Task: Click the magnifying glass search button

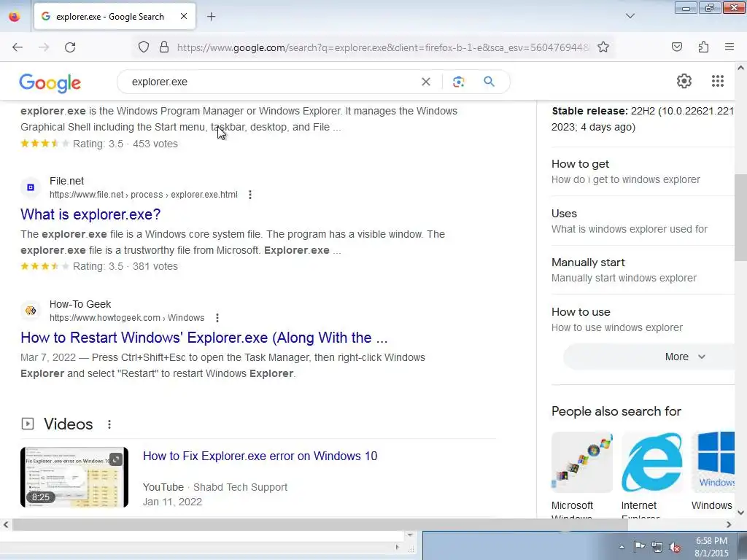Action: point(489,82)
